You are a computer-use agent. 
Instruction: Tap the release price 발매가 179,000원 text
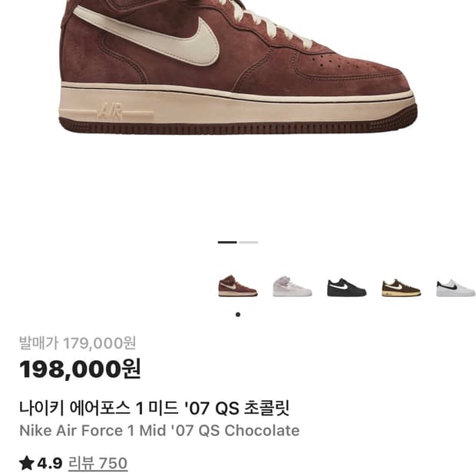click(x=78, y=343)
